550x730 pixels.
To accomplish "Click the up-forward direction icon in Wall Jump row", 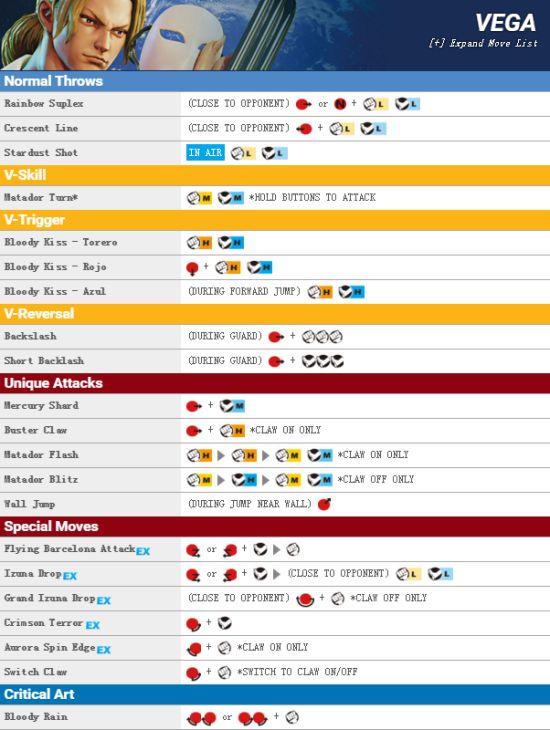I will tap(324, 504).
